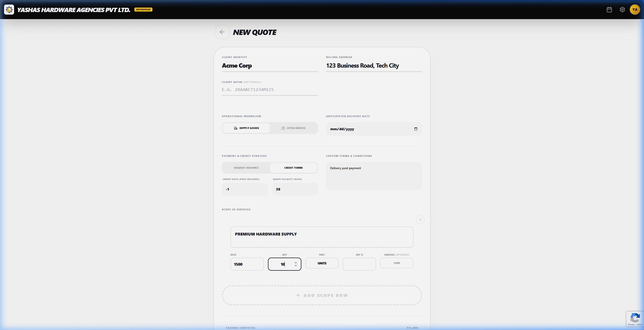Click the truck icon on Supply Goods

(235, 128)
